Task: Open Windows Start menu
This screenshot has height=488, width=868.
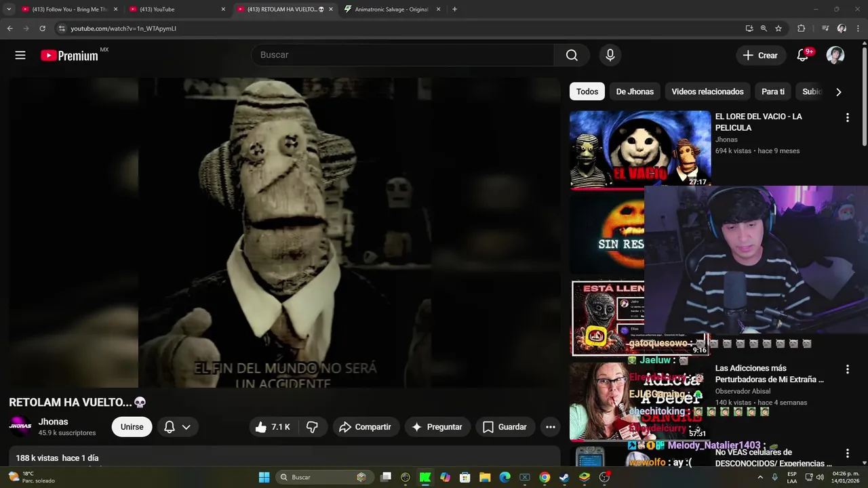Action: tap(264, 477)
